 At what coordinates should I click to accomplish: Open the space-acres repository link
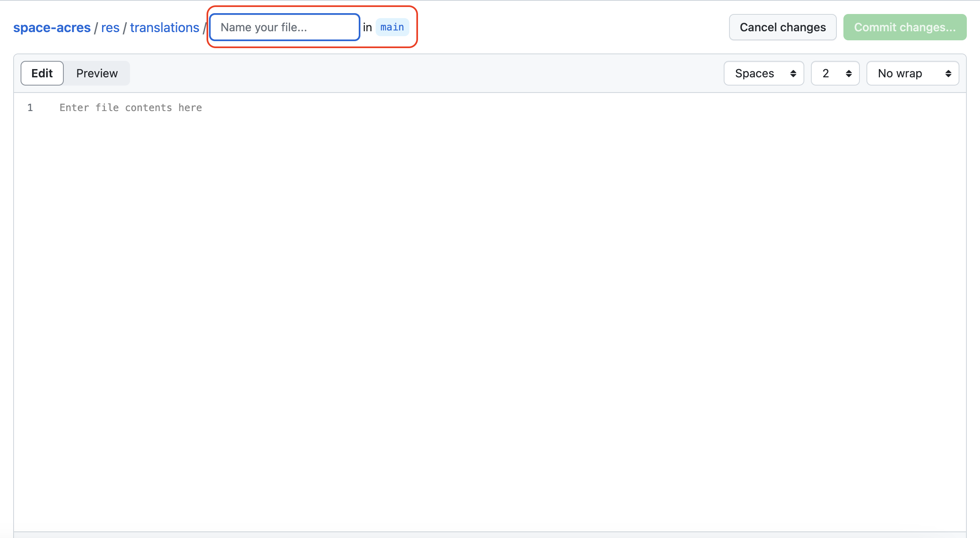(x=52, y=28)
